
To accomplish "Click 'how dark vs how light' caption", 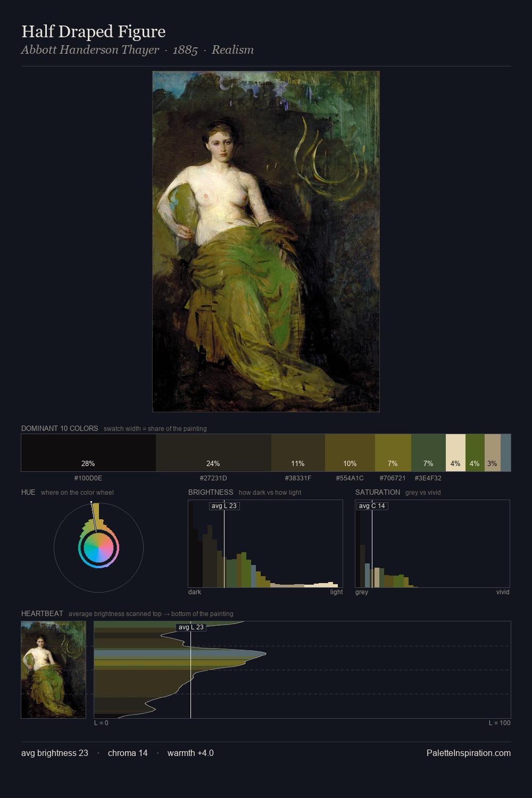I will click(x=270, y=493).
